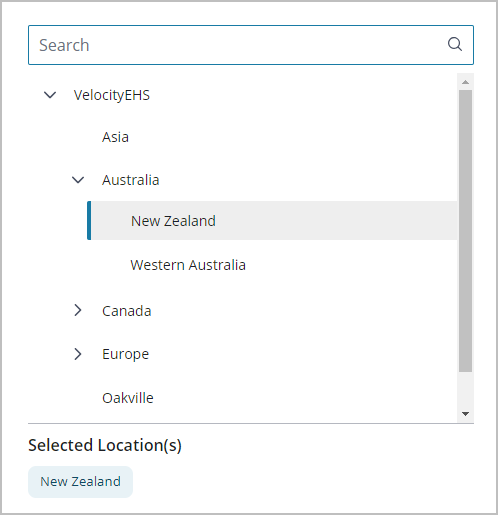
Task: Click the magnifying glass search icon
Action: [454, 44]
